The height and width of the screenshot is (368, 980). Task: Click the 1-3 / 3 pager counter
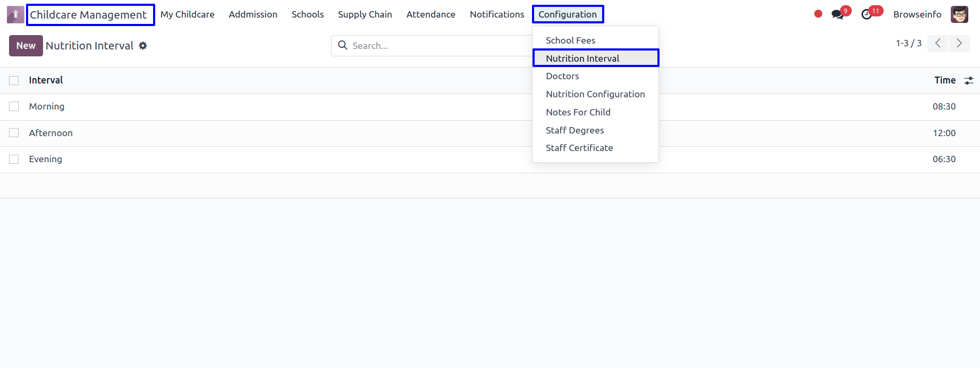909,44
